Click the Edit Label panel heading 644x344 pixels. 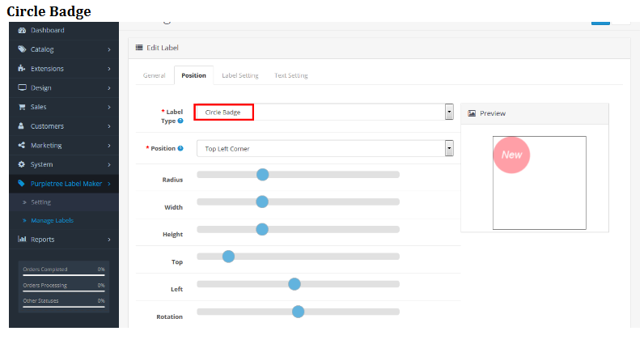(163, 48)
